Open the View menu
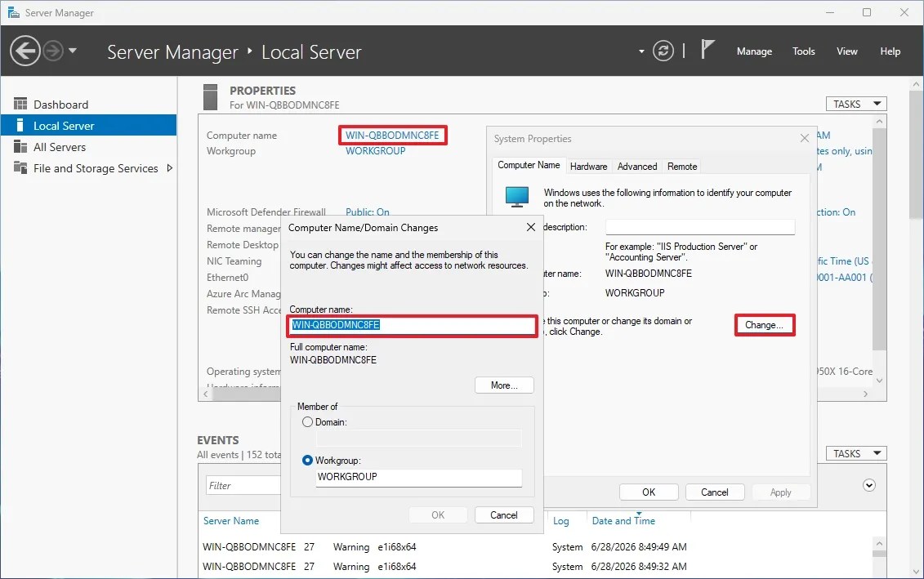Screen dimensions: 924x579 pyautogui.click(x=847, y=51)
